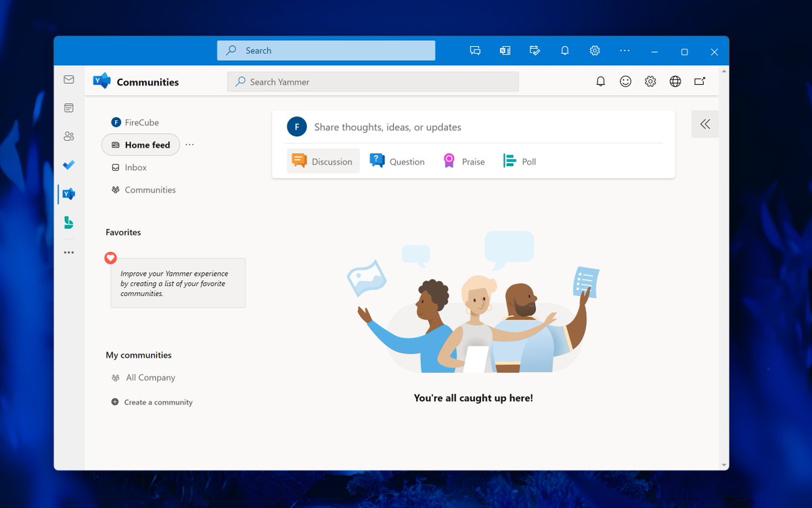Show more apps ellipsis in left rail
Screen dimensions: 812x508
68,253
